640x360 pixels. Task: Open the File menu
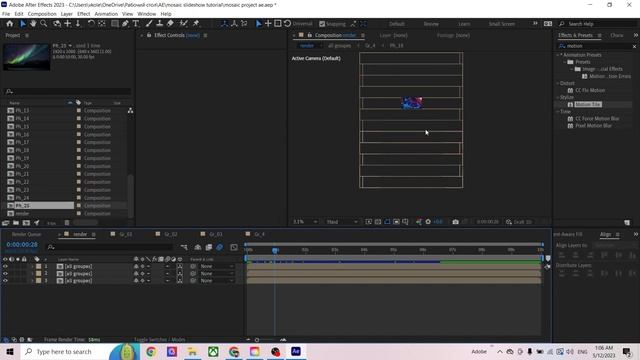[6, 14]
